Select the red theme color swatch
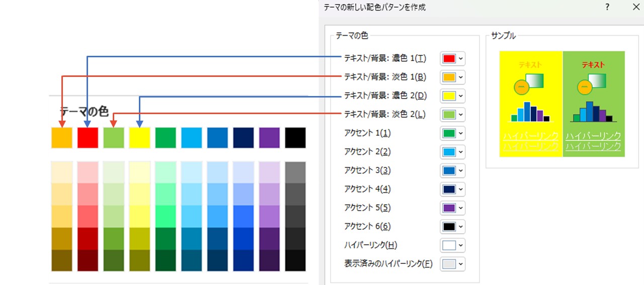This screenshot has height=285, width=644. pyautogui.click(x=88, y=138)
